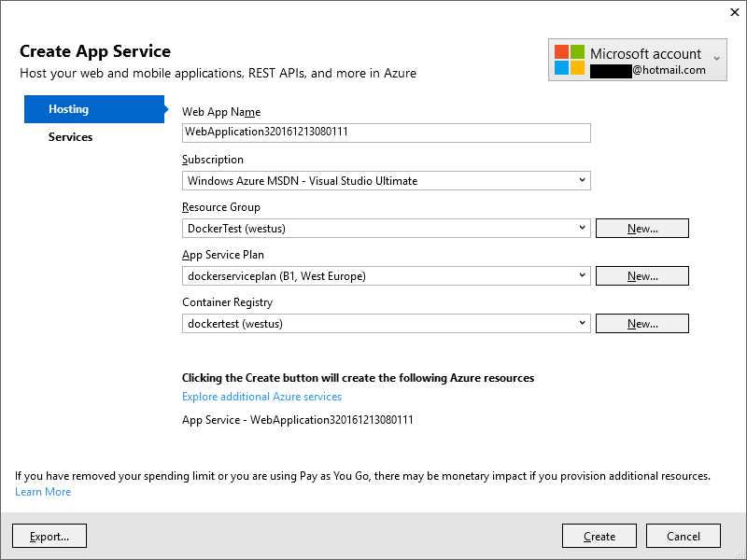This screenshot has width=747, height=560.
Task: Create a new Container Registry
Action: pyautogui.click(x=641, y=322)
